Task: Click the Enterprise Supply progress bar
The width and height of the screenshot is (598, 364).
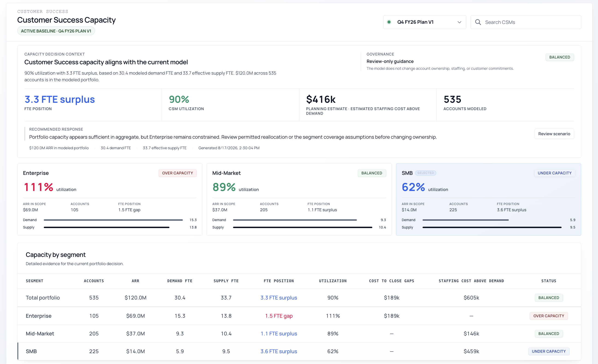Action: [x=107, y=227]
